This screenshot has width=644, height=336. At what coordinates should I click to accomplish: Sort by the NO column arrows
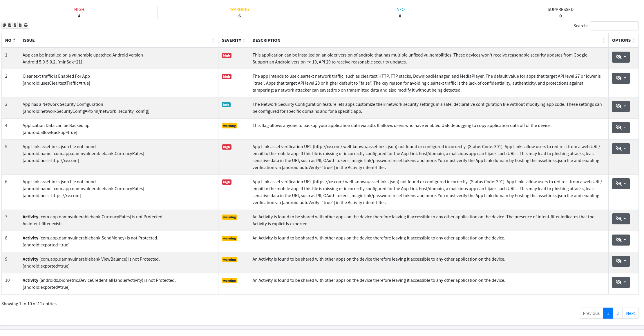(14, 40)
